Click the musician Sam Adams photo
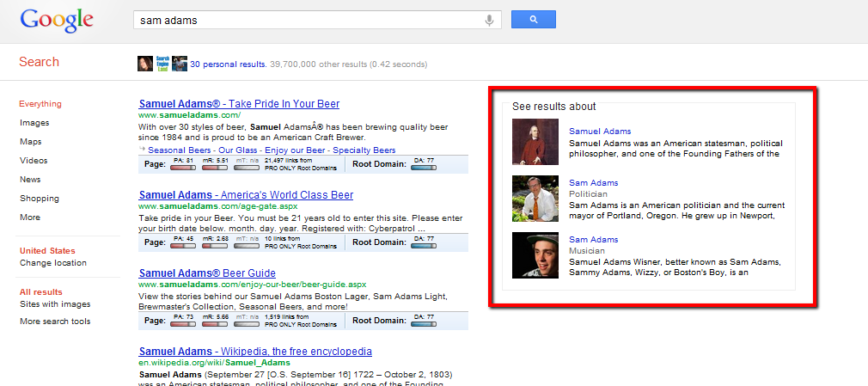 click(x=535, y=255)
